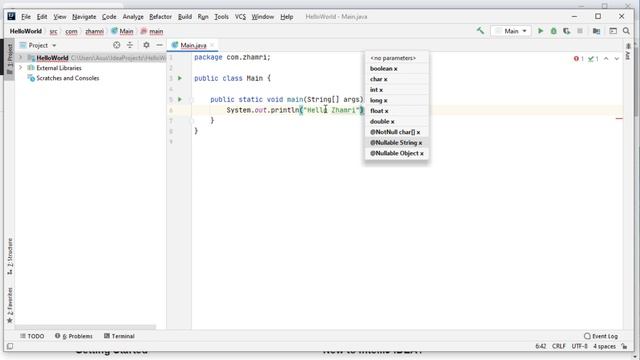Screen dimensions: 640x360
Task: Open the Analyze menu
Action: coord(133,17)
